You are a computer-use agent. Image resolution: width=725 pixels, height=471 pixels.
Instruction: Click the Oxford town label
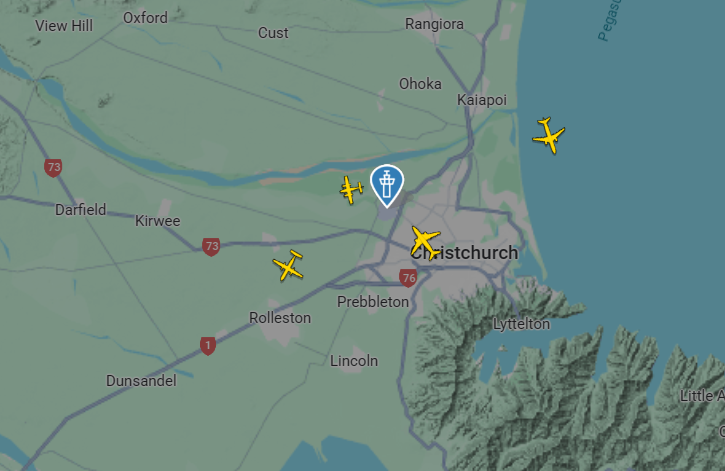(145, 18)
